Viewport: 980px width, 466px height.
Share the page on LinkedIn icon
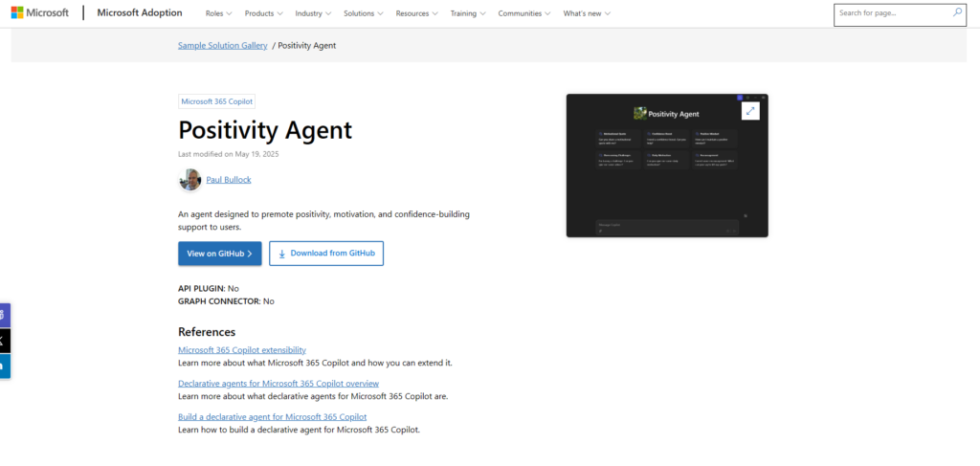coord(4,366)
